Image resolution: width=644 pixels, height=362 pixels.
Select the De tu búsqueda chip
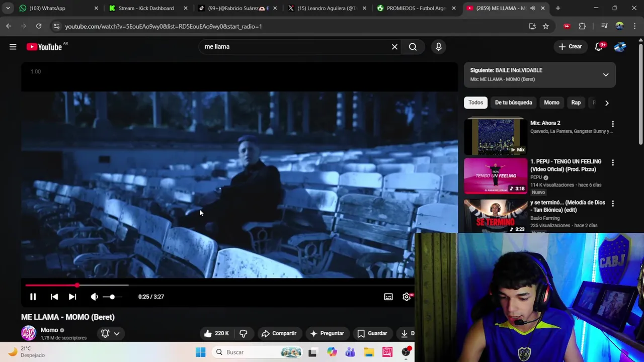513,103
